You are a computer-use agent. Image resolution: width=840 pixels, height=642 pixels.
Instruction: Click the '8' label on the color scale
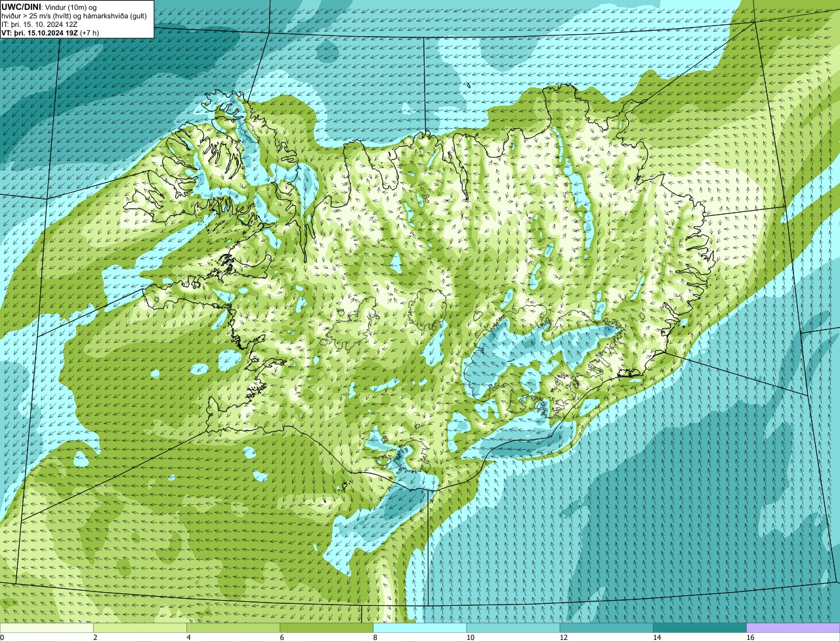pos(375,637)
